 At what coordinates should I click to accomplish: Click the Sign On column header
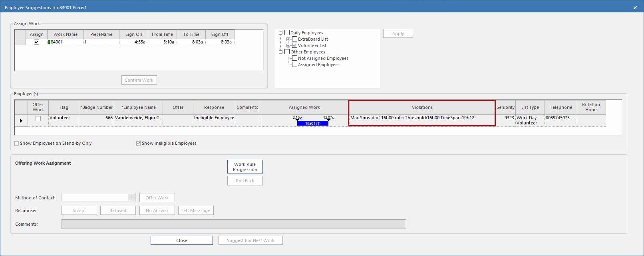[x=133, y=34]
